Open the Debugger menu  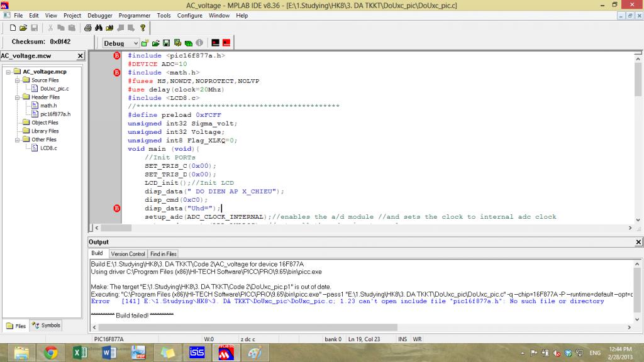[99, 15]
